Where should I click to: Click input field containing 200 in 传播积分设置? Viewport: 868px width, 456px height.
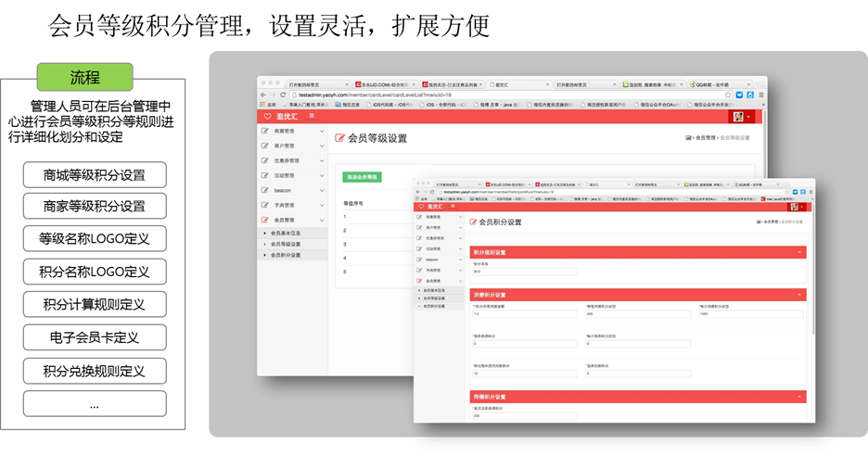coord(524,415)
